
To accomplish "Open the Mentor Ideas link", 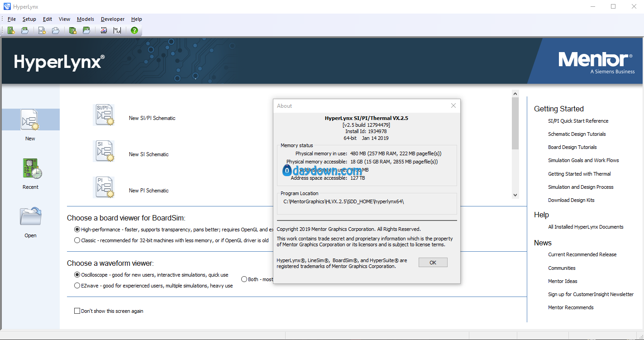I will (x=563, y=281).
